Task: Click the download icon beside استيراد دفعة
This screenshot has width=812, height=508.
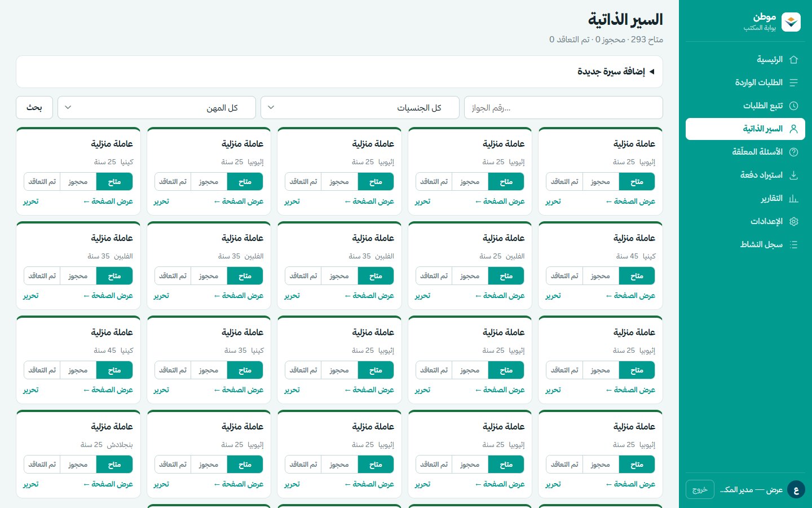Action: [793, 175]
